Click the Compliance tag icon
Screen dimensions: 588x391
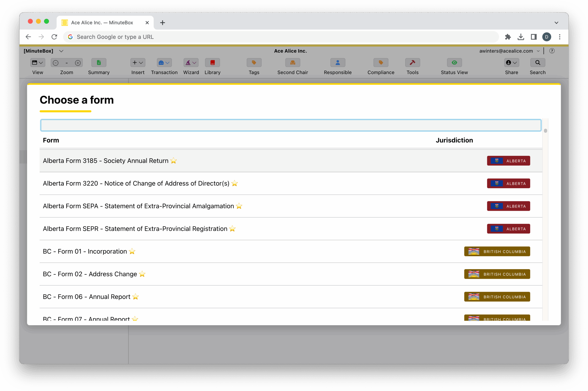[x=381, y=63]
